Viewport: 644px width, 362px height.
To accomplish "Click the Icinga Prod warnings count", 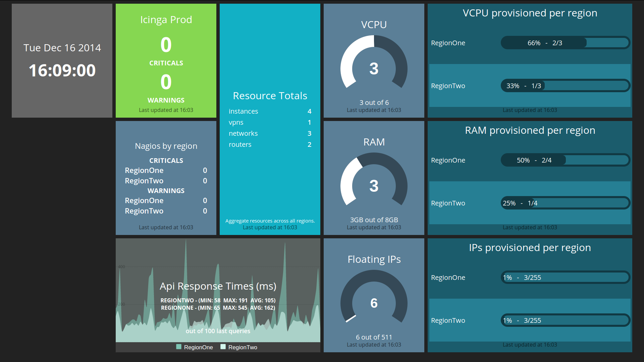I will coord(166,82).
